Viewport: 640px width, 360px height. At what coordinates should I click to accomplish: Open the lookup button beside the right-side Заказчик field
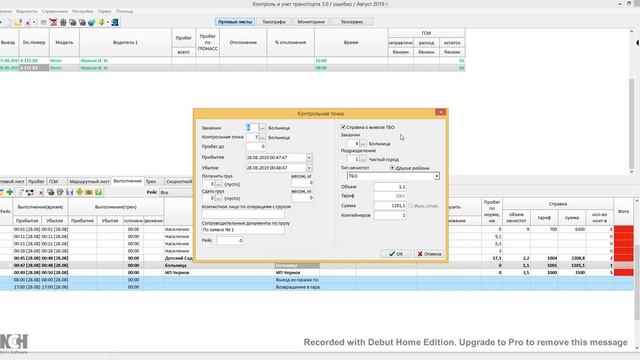click(363, 144)
